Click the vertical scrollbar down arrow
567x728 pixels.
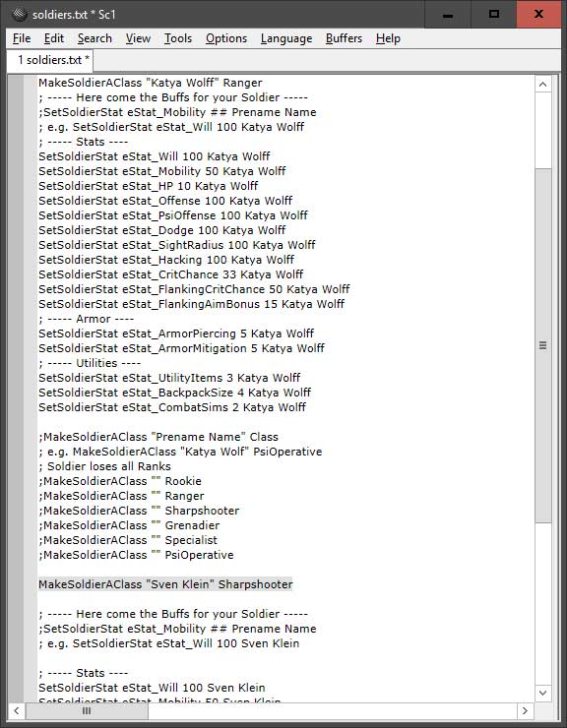click(x=542, y=693)
